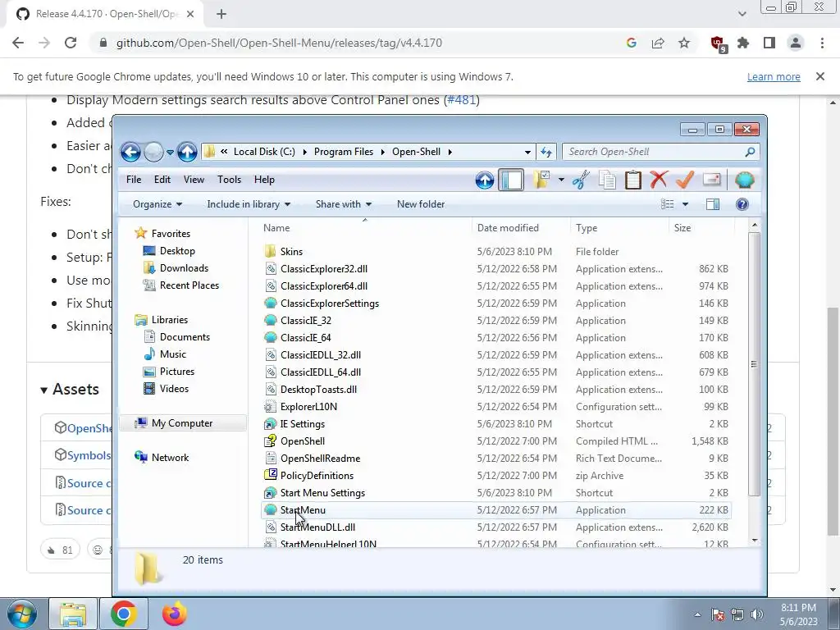The image size is (840, 630).
Task: Open the #481 issue link in Chrome
Action: pyautogui.click(x=461, y=100)
